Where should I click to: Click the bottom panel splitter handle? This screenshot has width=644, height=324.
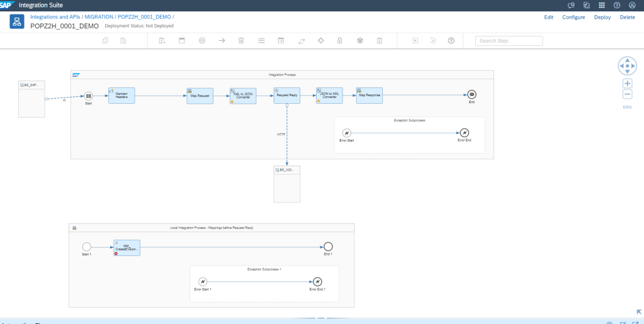[x=321, y=318]
